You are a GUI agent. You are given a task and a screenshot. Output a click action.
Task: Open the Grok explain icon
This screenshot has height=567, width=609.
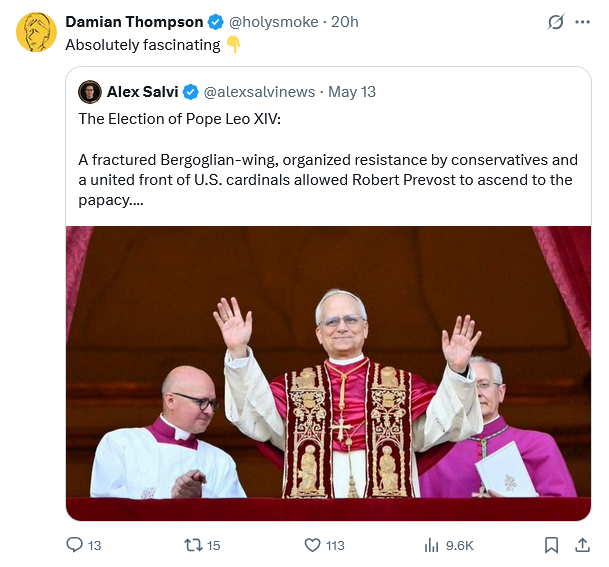pos(557,22)
